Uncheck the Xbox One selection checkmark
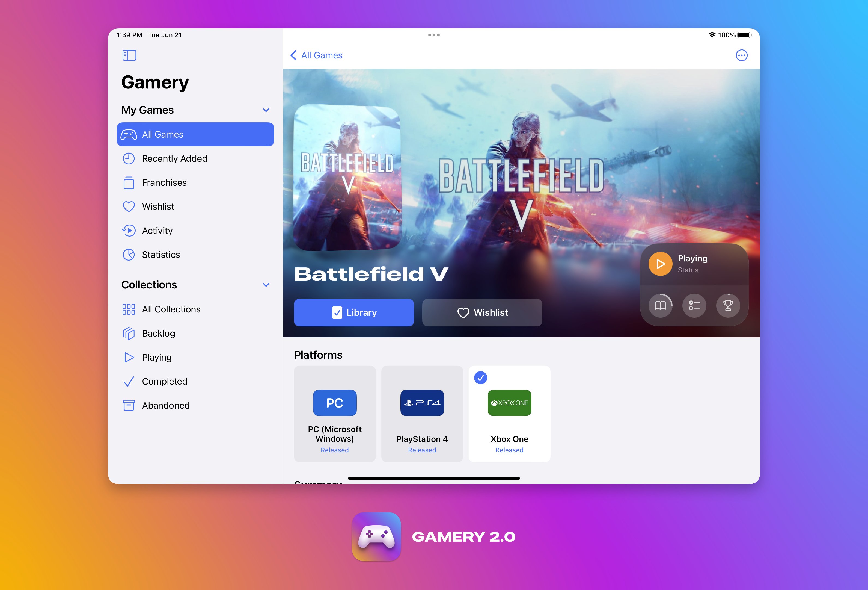Screen dimensions: 868x590 point(481,378)
